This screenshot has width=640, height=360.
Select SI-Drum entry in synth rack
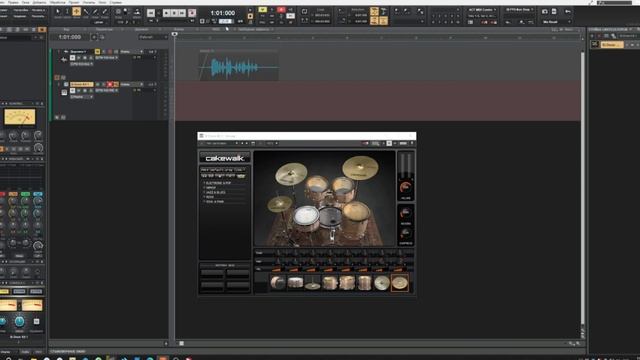coord(612,44)
